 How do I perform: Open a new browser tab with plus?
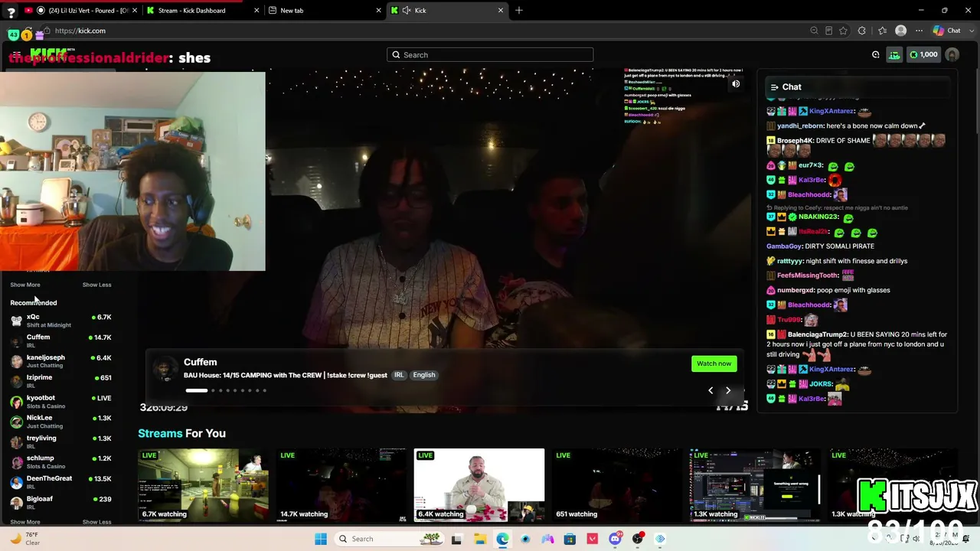click(x=518, y=11)
